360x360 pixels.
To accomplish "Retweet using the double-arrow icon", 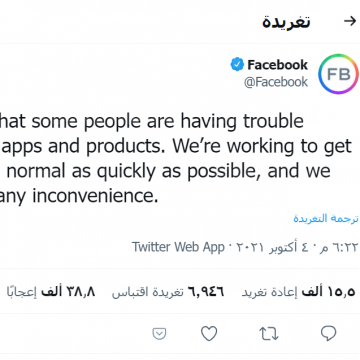I will point(269,333).
